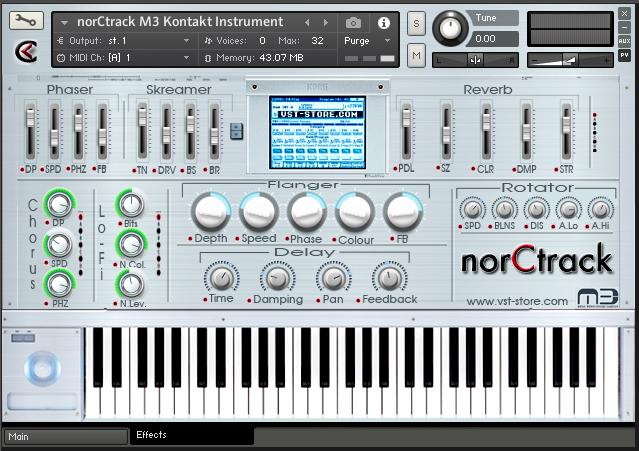This screenshot has width=639, height=451.
Task: Click the Delay Feedback knob
Action: (x=389, y=278)
